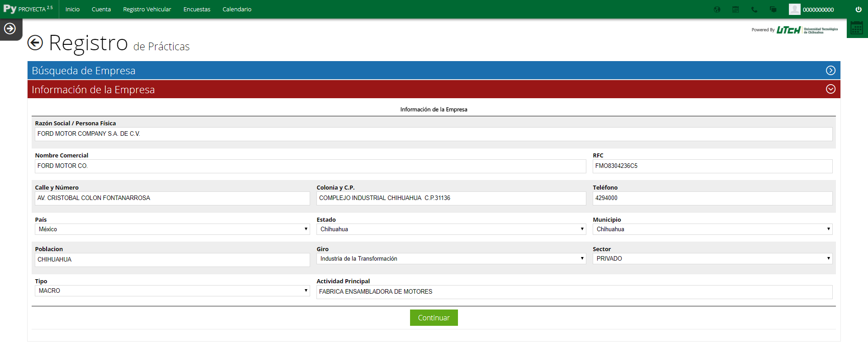Image resolution: width=868 pixels, height=343 pixels.
Task: Click the 'de Prácticas' subtitle text
Action: 161,47
